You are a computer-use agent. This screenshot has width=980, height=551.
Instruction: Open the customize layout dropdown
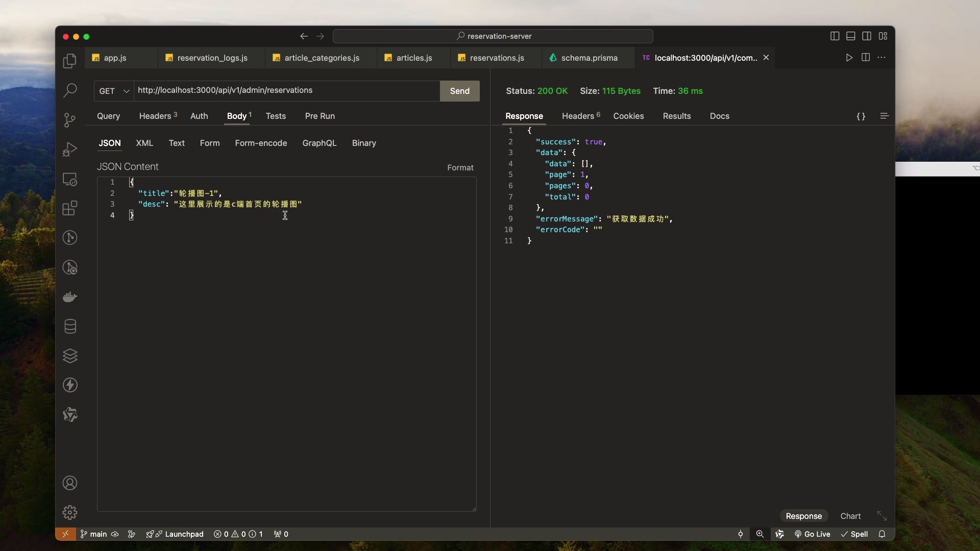point(884,36)
